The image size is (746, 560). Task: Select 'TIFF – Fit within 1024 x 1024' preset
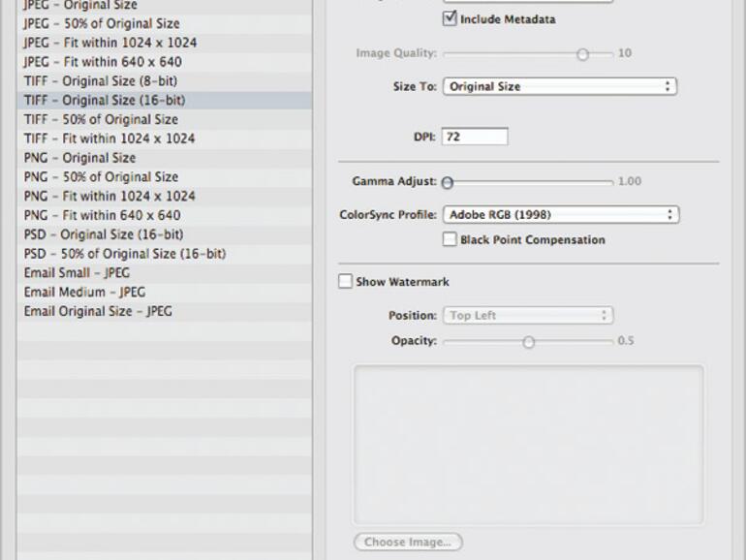tap(165, 139)
